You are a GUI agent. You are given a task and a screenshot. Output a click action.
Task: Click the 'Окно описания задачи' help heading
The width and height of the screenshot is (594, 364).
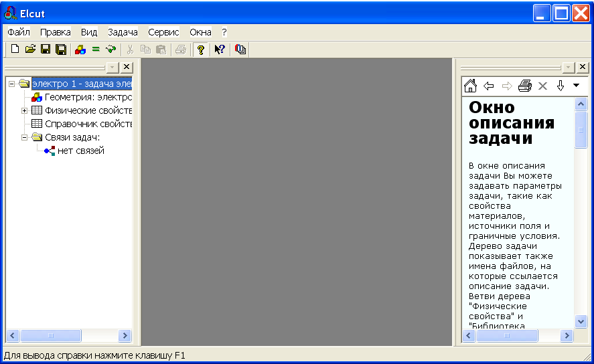512,123
